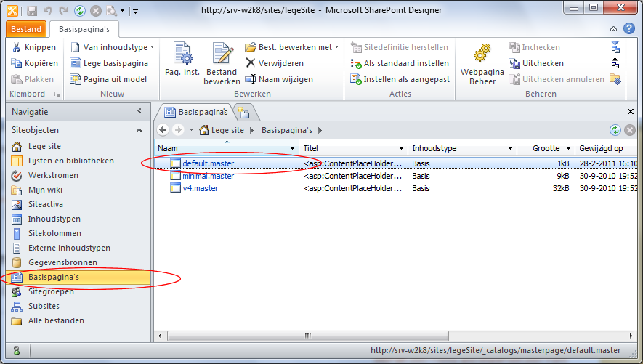The width and height of the screenshot is (643, 364).
Task: Minimize the ribbon with the caret icon
Action: (613, 28)
